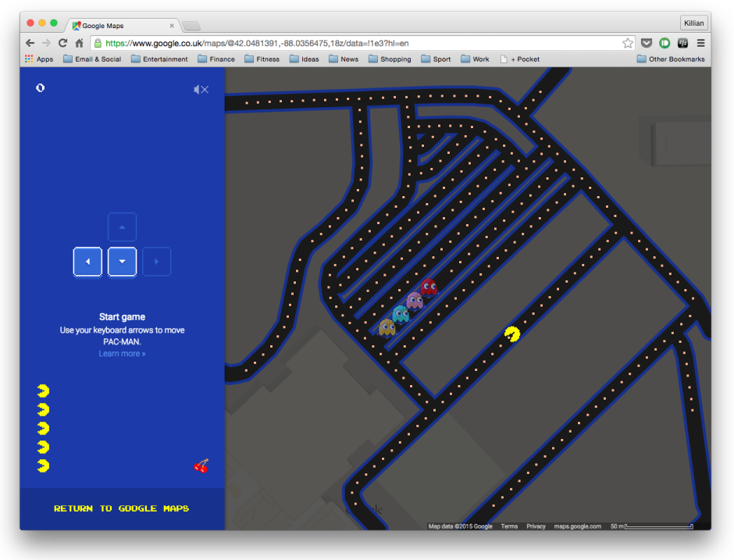Toggle the game sound mute icon

201,90
